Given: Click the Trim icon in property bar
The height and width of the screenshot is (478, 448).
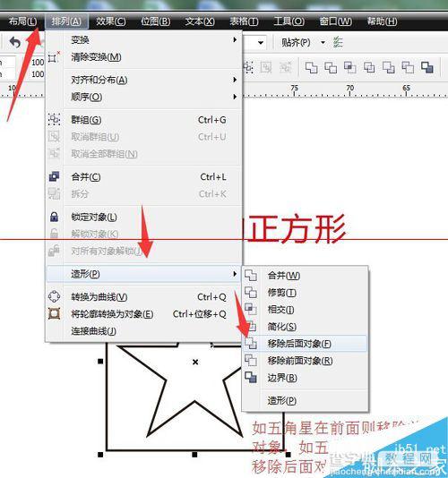Looking at the screenshot, I should tap(331, 67).
